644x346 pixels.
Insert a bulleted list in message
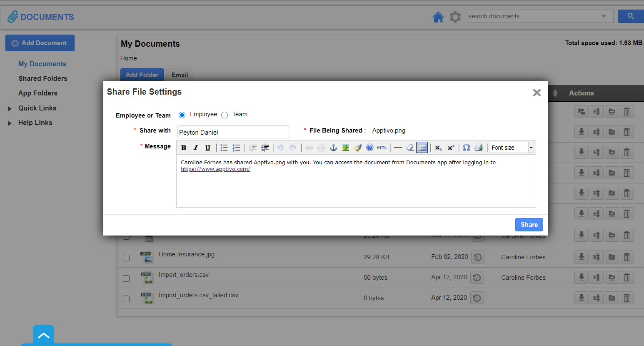[x=224, y=148]
